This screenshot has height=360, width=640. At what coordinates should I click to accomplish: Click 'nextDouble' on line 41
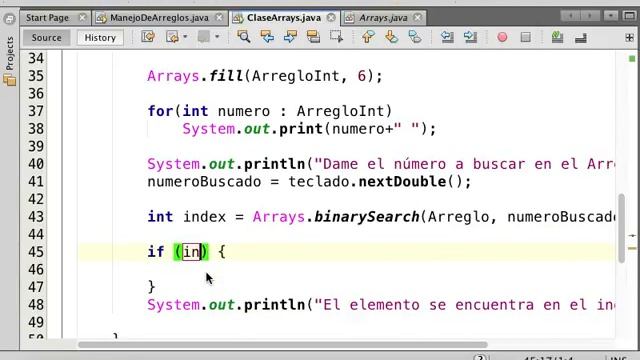pos(402,182)
